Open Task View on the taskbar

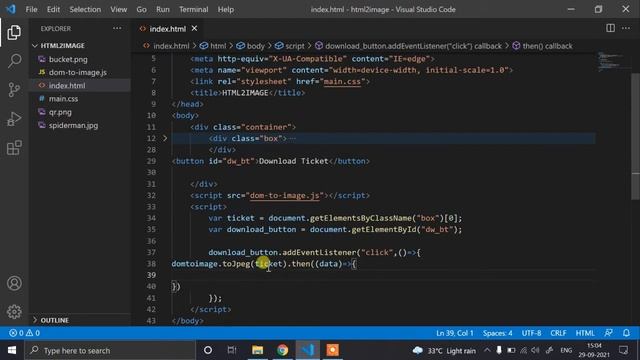tap(232, 350)
